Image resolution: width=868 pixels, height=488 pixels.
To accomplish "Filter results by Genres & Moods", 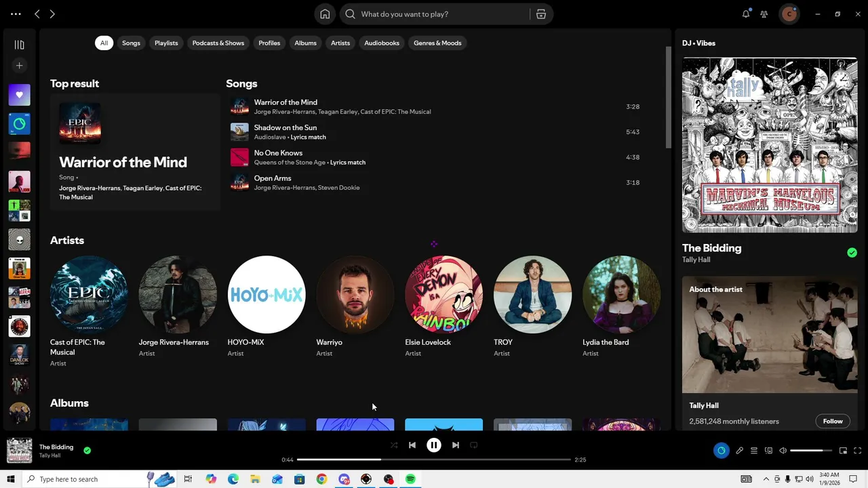I will pyautogui.click(x=437, y=43).
